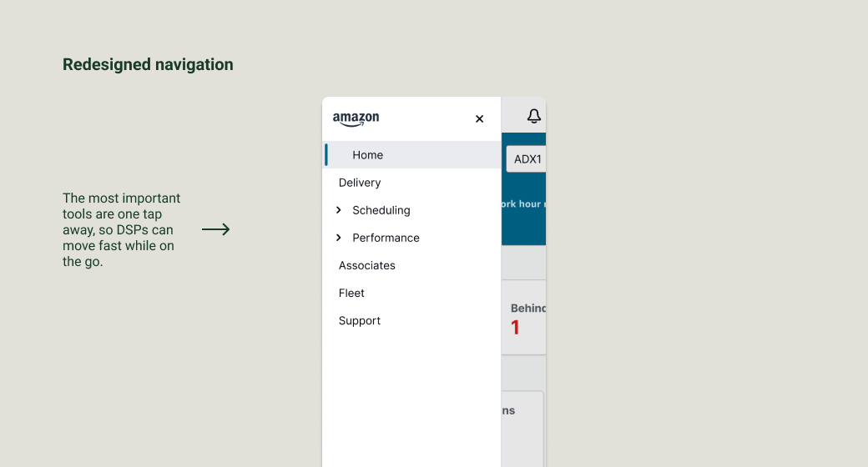Click the Amazon logo in navigation drawer
Viewport: 868px width, 467px height.
(x=356, y=118)
